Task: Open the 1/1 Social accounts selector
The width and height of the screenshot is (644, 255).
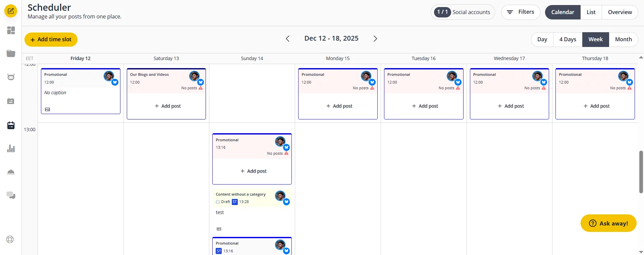Action: (463, 12)
